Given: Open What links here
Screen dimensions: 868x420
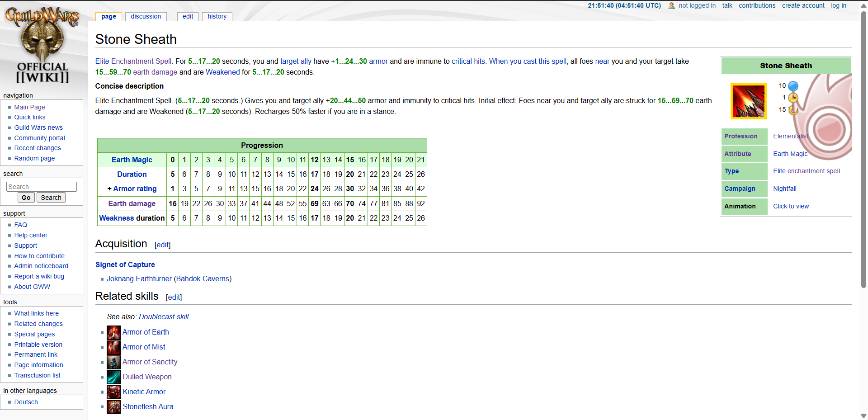Looking at the screenshot, I should [36, 313].
